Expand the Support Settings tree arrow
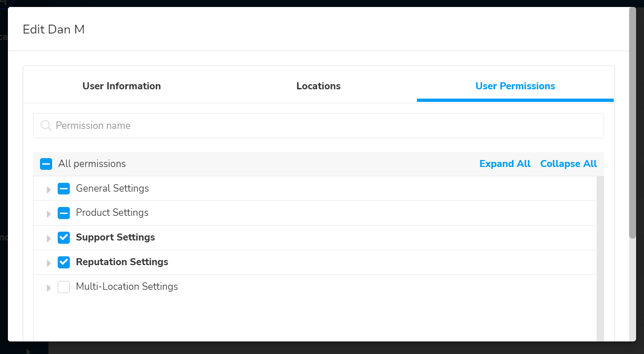The width and height of the screenshot is (644, 354). pos(49,239)
